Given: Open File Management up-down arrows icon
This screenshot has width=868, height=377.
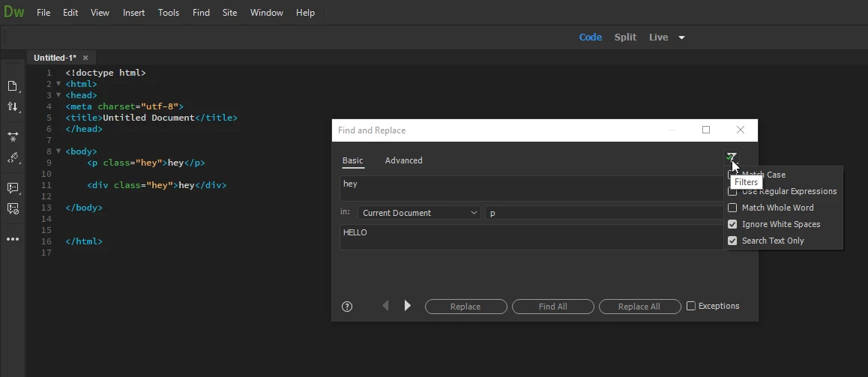Looking at the screenshot, I should 12,107.
